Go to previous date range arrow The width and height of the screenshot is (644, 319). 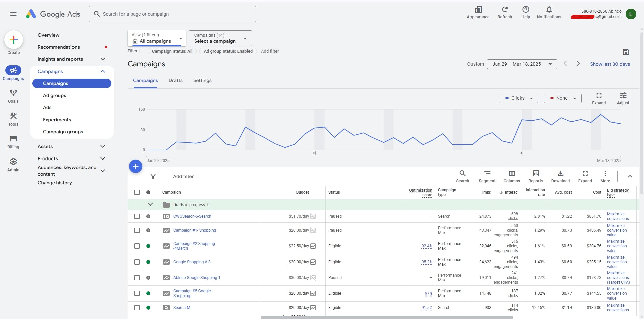tap(565, 64)
